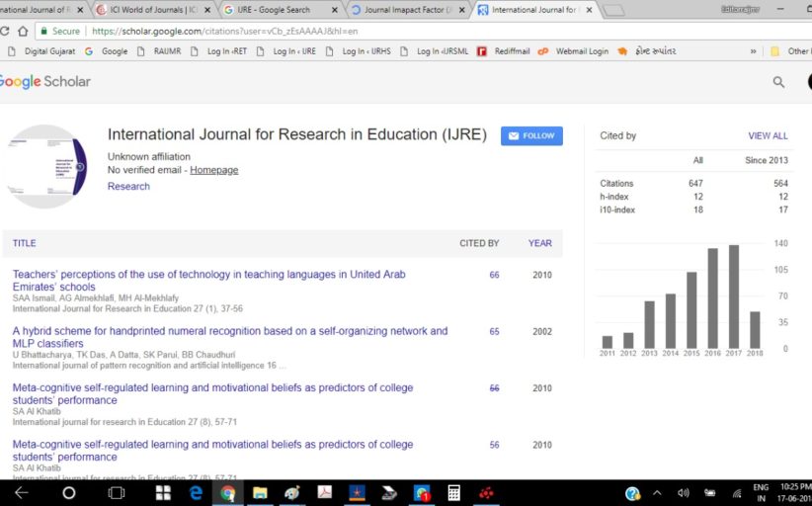Click the help question mark tray icon
This screenshot has height=506, width=812.
click(632, 493)
